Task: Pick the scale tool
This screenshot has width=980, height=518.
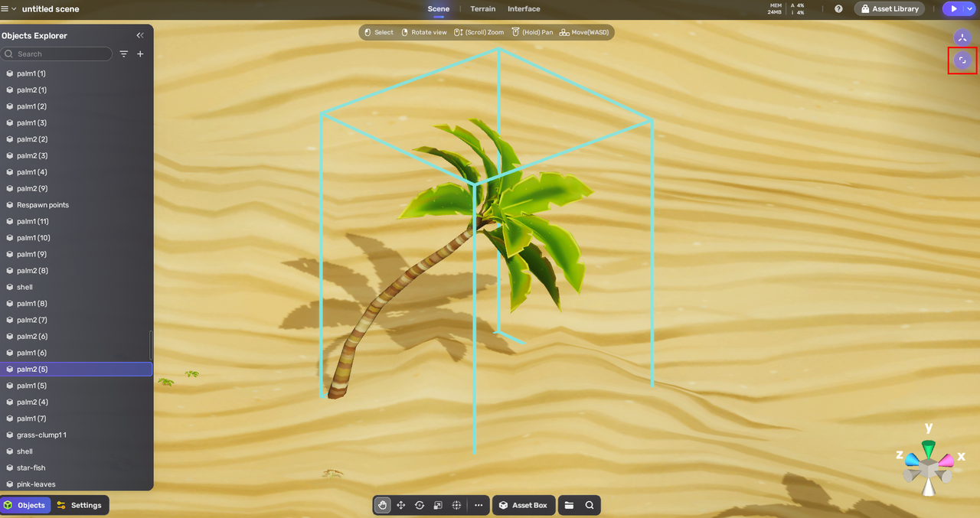Action: click(438, 505)
